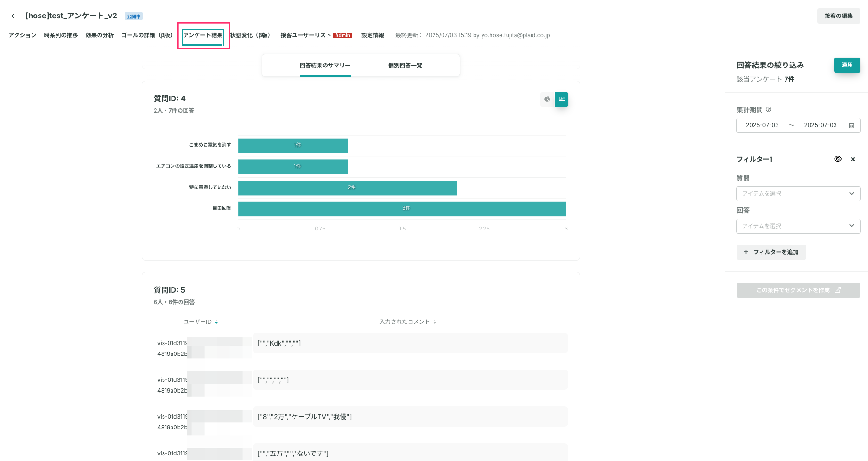Switch to the 個別回答一覧 sub-tab
Viewport: 868px width, 461px height.
pos(405,66)
